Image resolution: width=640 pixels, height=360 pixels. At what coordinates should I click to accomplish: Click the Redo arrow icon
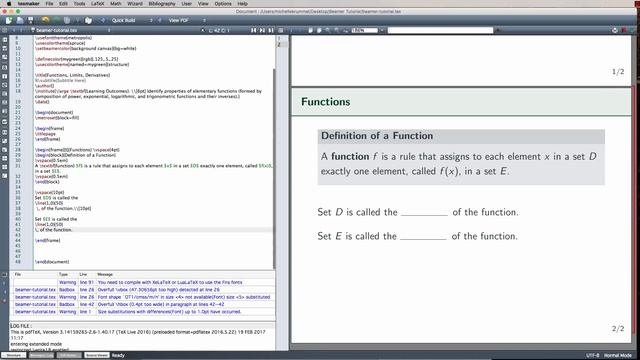tap(57, 20)
